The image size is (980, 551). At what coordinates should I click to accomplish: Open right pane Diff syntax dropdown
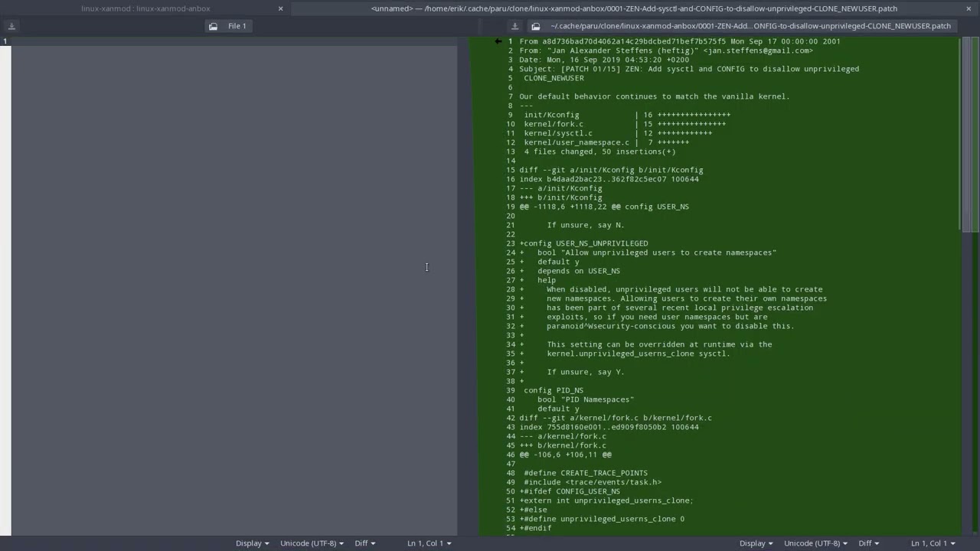[868, 543]
